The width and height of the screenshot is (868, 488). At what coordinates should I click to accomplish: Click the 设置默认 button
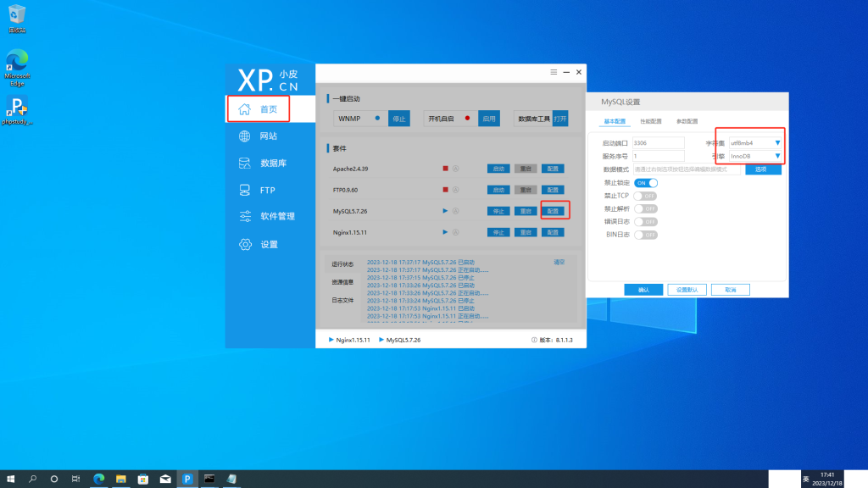687,290
